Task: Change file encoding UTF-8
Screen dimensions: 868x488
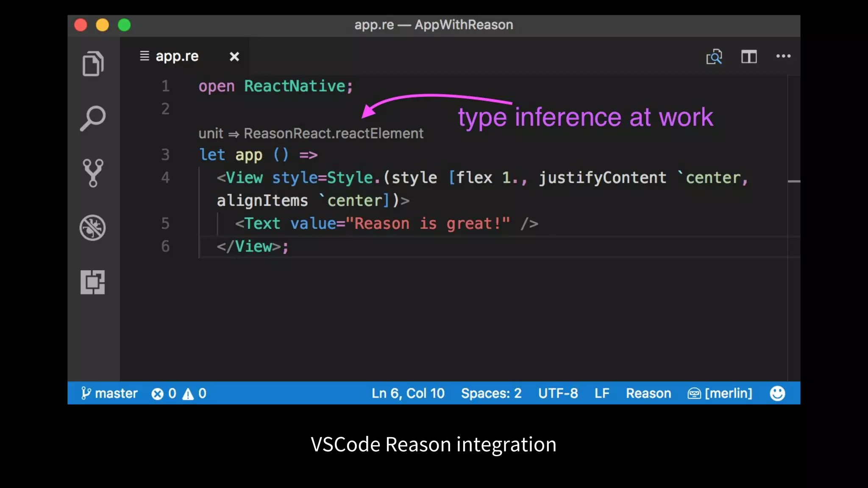Action: 558,393
